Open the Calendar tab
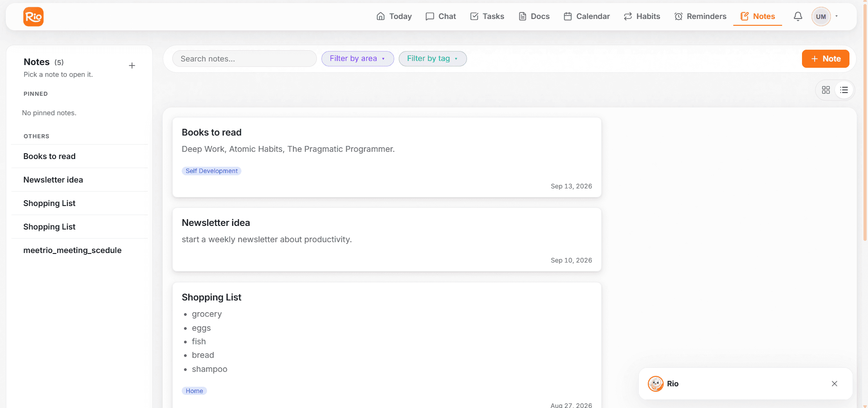The height and width of the screenshot is (408, 868). point(587,16)
